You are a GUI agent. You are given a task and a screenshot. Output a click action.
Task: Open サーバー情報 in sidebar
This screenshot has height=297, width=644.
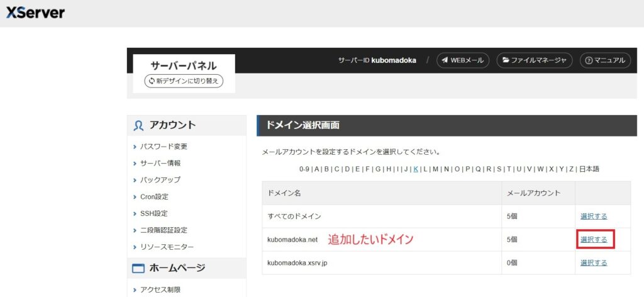pyautogui.click(x=160, y=163)
